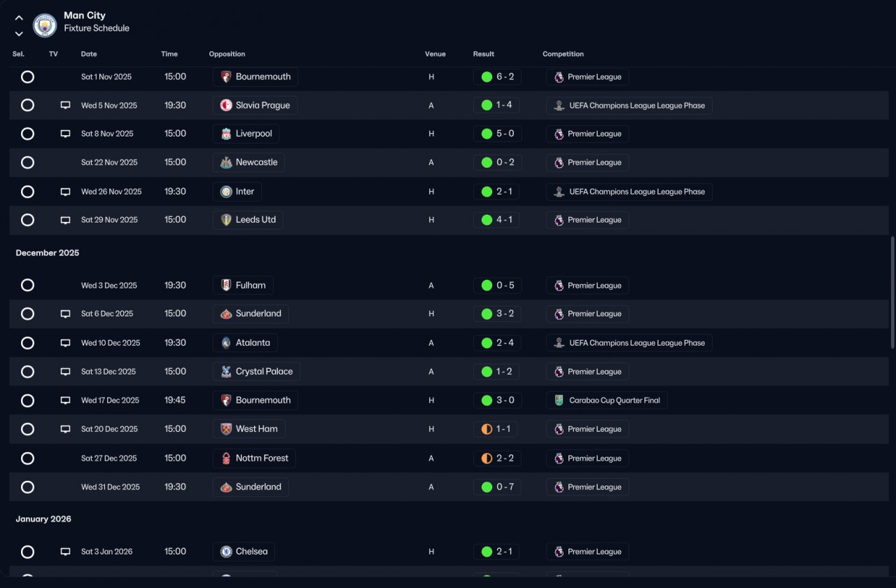Screen dimensions: 896x588
Task: Open the 5 - 0 result against Liverpool
Action: [498, 134]
